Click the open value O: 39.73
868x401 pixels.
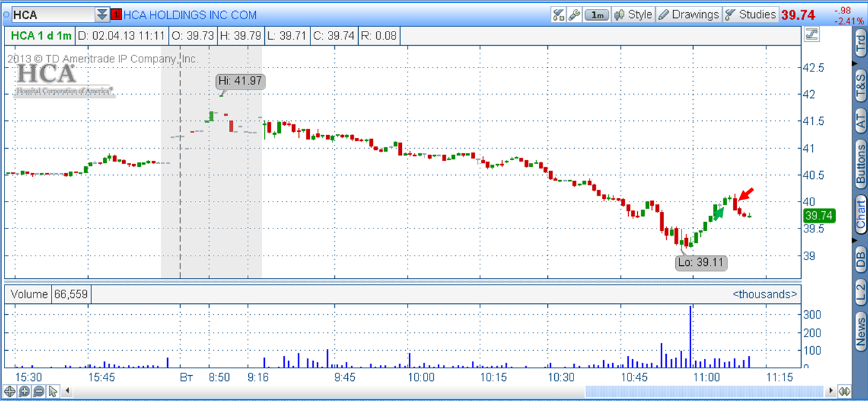tap(192, 36)
